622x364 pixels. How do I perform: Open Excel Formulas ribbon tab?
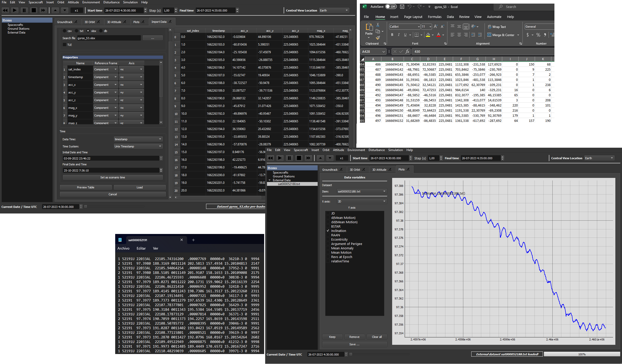click(x=434, y=17)
